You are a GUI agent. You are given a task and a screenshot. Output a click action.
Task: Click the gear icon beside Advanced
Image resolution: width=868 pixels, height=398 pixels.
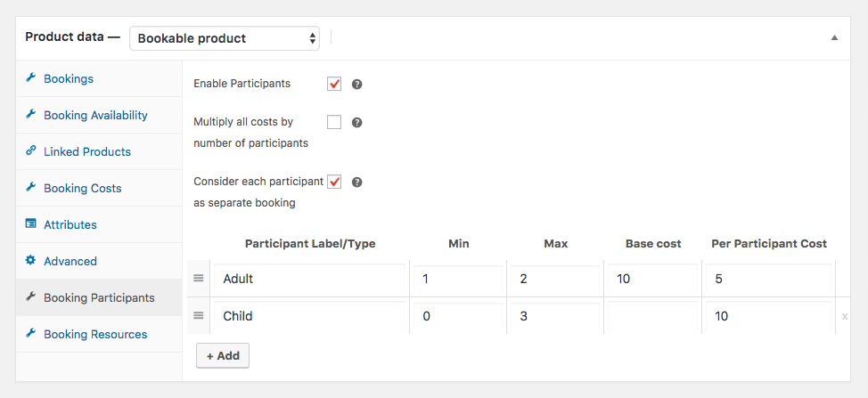tap(30, 261)
